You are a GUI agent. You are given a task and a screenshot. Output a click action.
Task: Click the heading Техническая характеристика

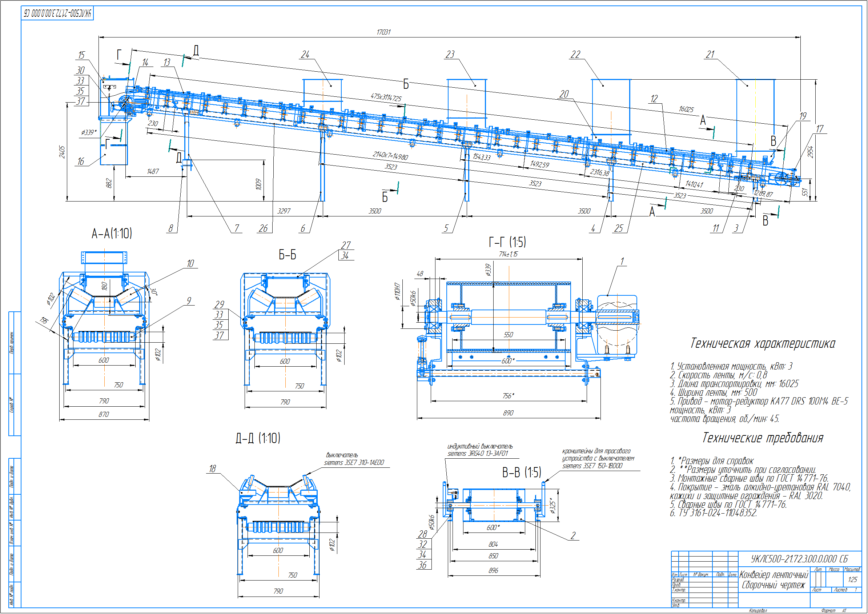763,343
